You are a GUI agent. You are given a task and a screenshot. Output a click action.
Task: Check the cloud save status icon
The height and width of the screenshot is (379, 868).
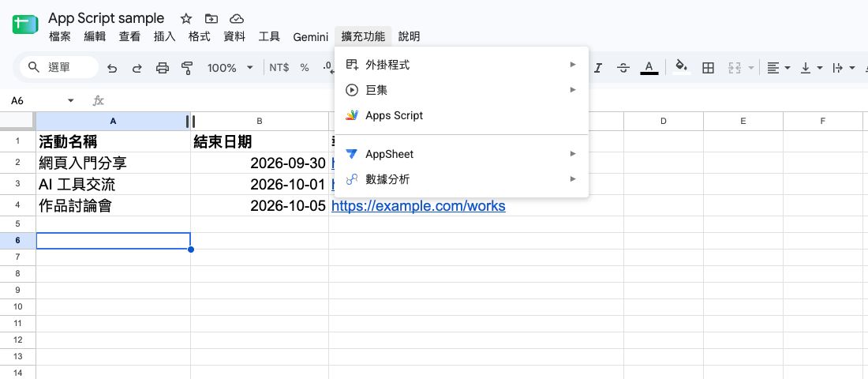click(x=237, y=19)
